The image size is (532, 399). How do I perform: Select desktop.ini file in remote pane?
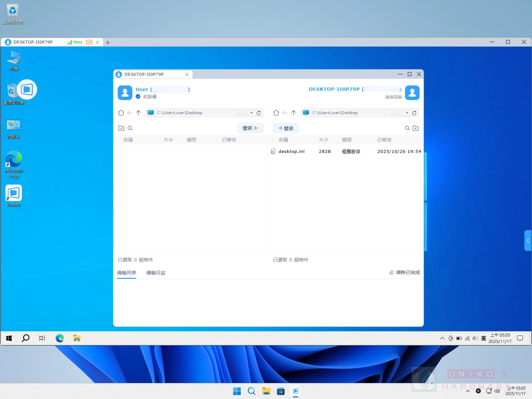tap(291, 151)
